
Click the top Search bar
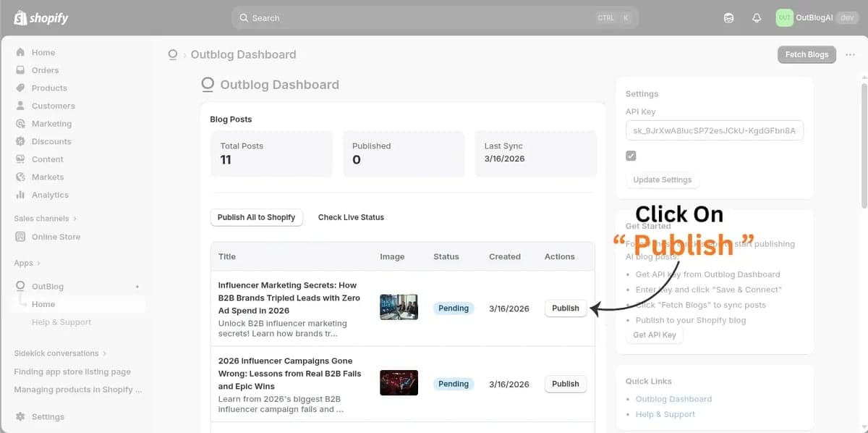point(435,18)
